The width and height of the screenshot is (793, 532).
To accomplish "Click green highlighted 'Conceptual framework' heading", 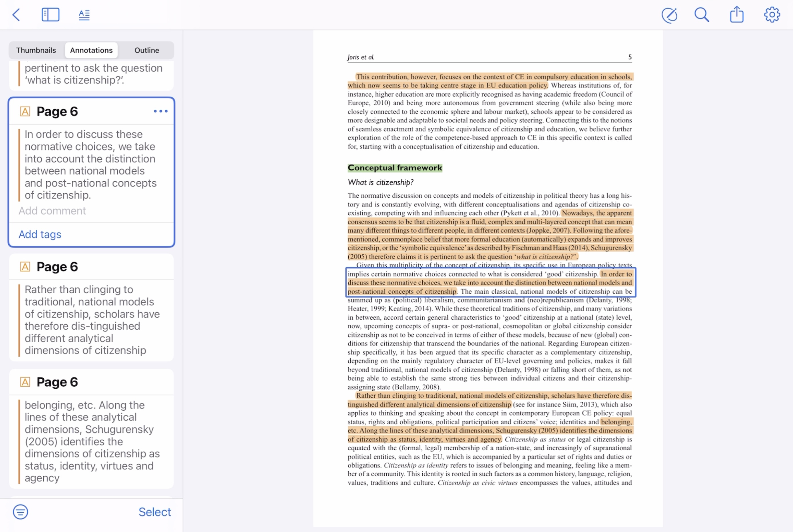I will (395, 168).
